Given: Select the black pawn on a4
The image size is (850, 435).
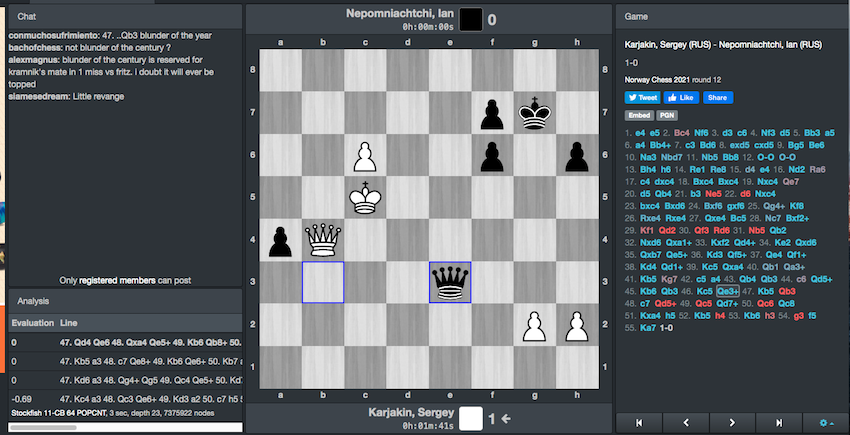Looking at the screenshot, I should [x=281, y=240].
